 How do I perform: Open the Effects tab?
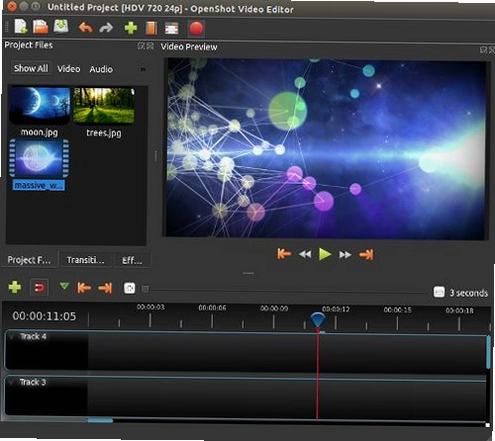(132, 260)
